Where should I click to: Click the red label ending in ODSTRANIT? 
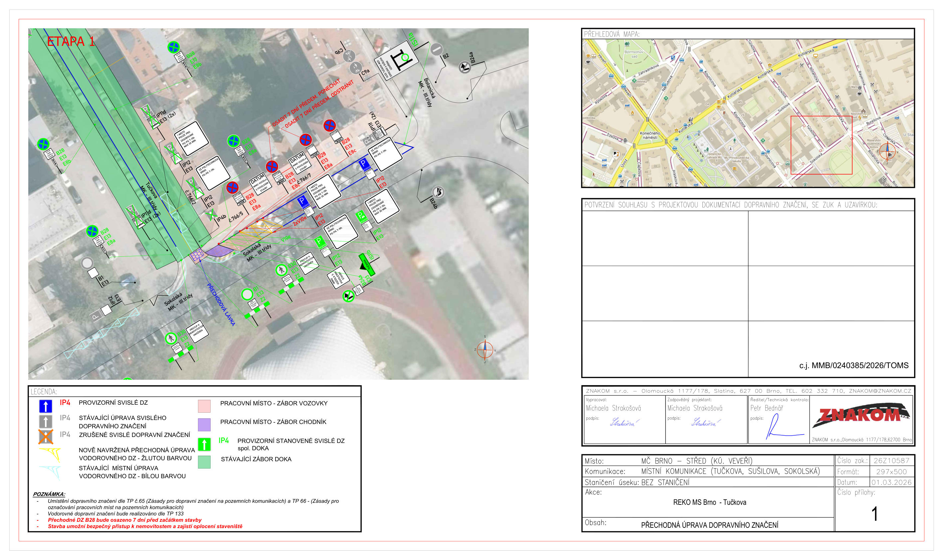click(x=319, y=104)
